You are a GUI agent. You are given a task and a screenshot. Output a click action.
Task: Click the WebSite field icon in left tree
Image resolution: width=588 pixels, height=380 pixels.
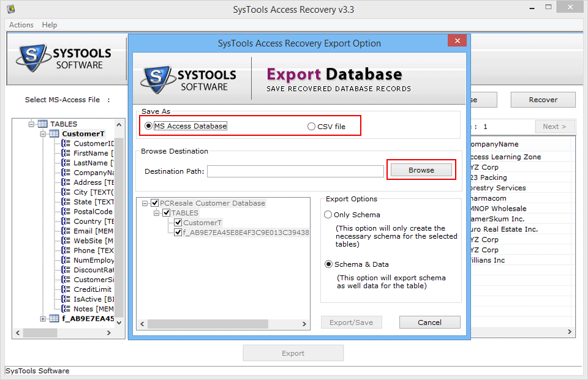click(x=66, y=240)
